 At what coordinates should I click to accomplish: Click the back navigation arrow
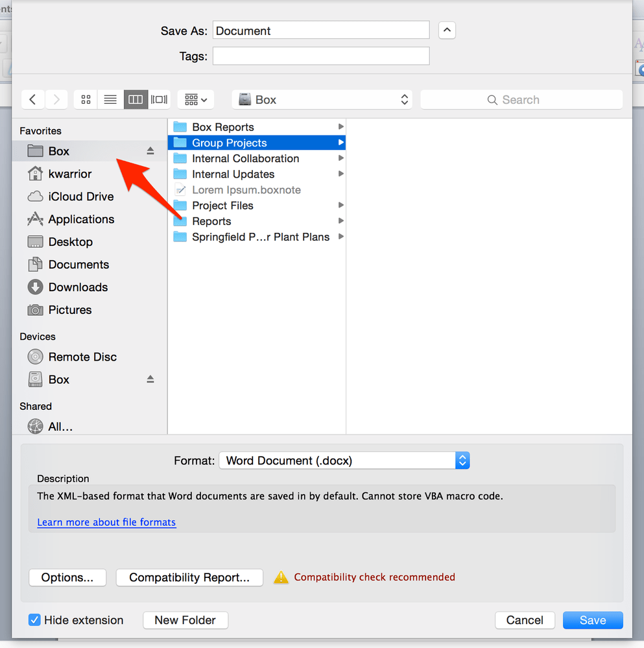(x=32, y=99)
